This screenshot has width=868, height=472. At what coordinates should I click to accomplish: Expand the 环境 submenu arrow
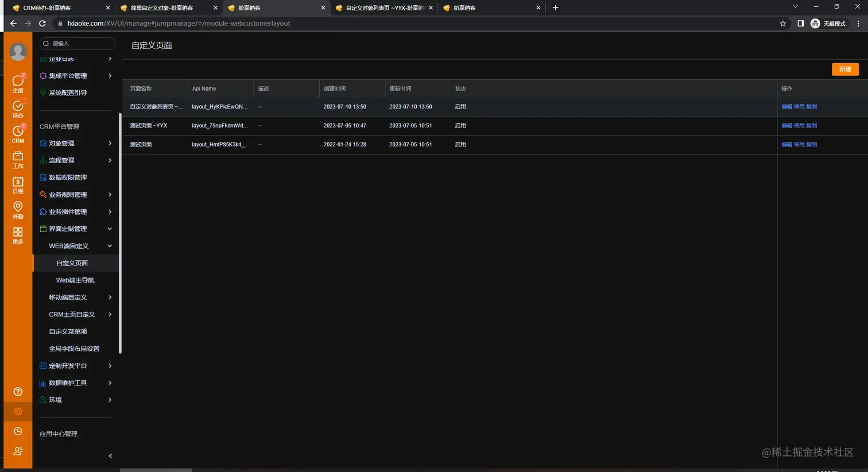110,400
